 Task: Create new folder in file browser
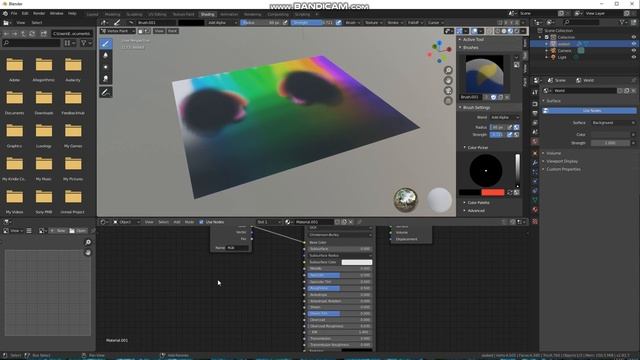[x=44, y=33]
